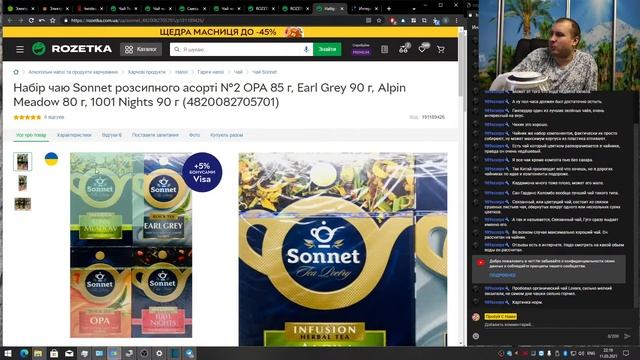The image size is (640, 360).
Task: Open Microsoft Store from the taskbar
Action: click(x=53, y=353)
